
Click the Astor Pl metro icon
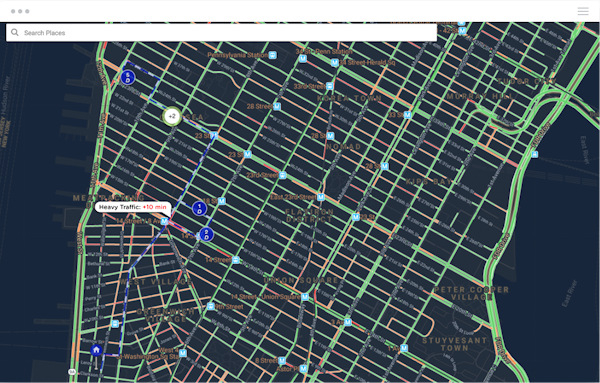303,369
